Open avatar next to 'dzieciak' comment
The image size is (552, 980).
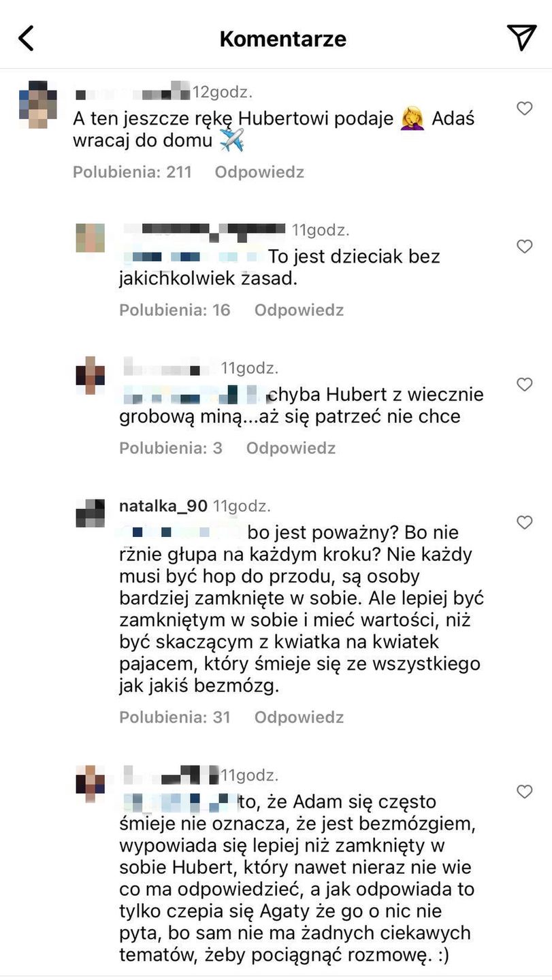[x=90, y=238]
